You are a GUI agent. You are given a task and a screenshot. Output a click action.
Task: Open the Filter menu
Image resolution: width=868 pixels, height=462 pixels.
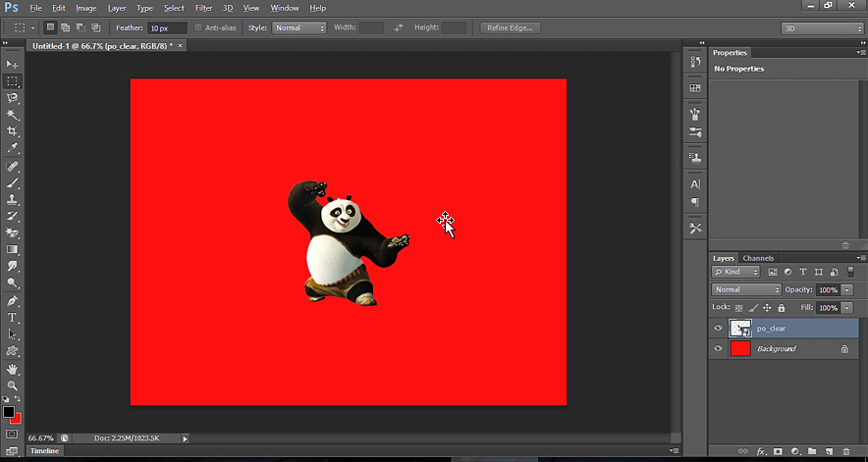coord(203,8)
